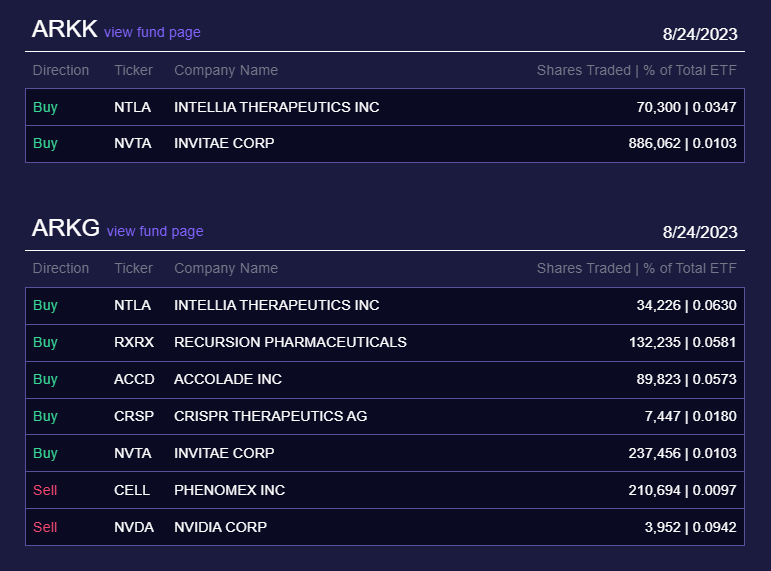Open the ARKG view fund page link
Viewport: 771px width, 571px height.
(155, 231)
